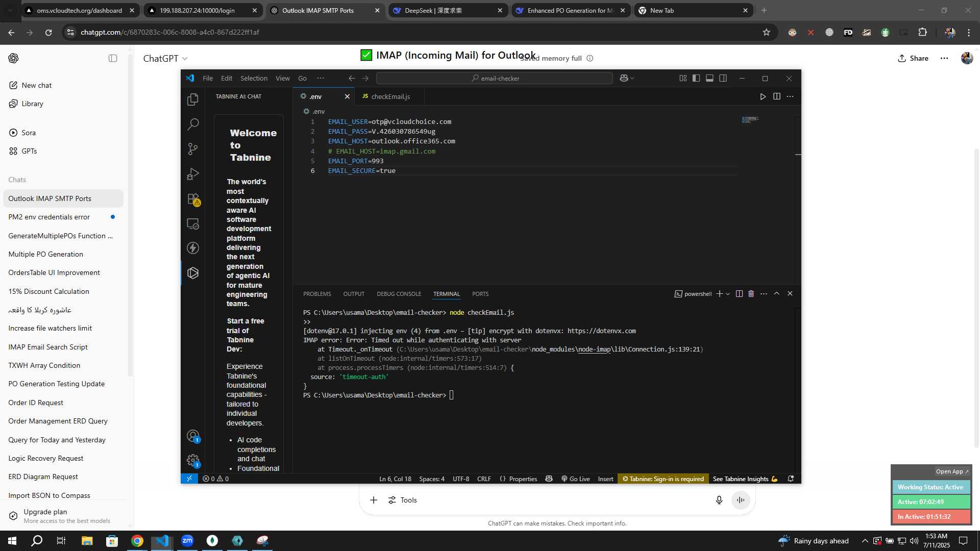The height and width of the screenshot is (551, 980).
Task: Open terminal views and more actions ellipsis
Action: pyautogui.click(x=764, y=294)
